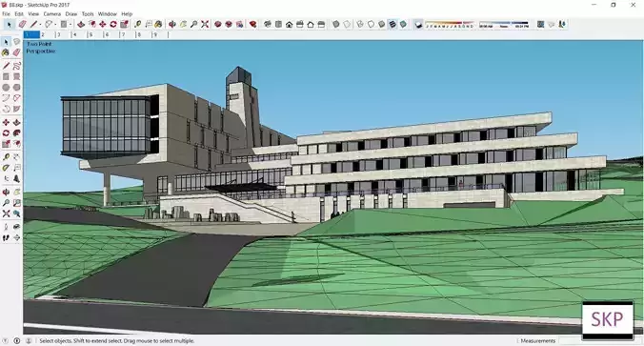
Task: Adjust the shadow date month slider
Action: coord(450,24)
